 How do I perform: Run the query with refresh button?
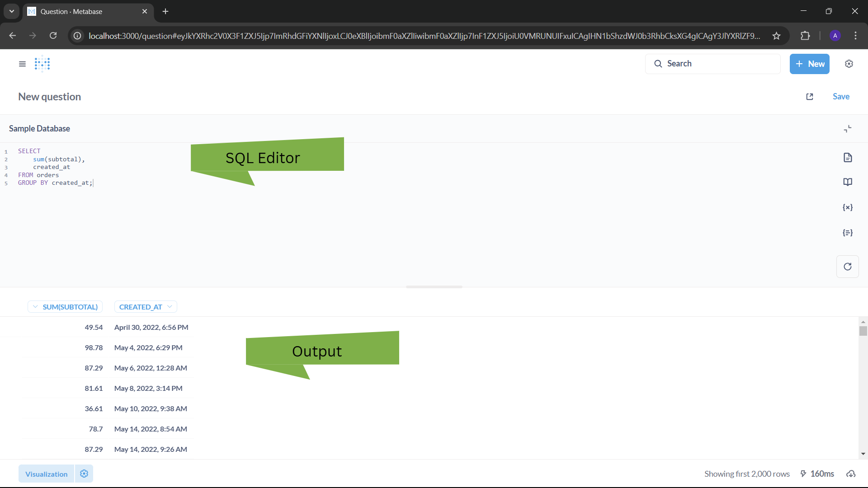coord(848,267)
